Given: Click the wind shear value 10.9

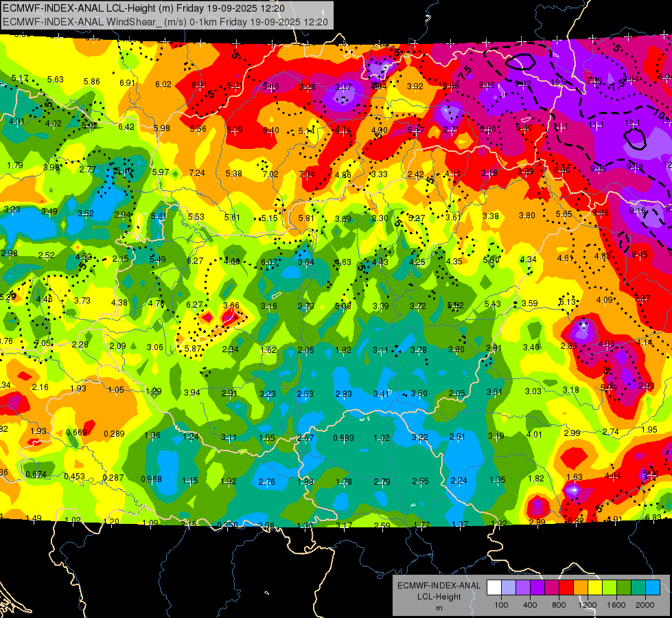Looking at the screenshot, I should 559,82.
